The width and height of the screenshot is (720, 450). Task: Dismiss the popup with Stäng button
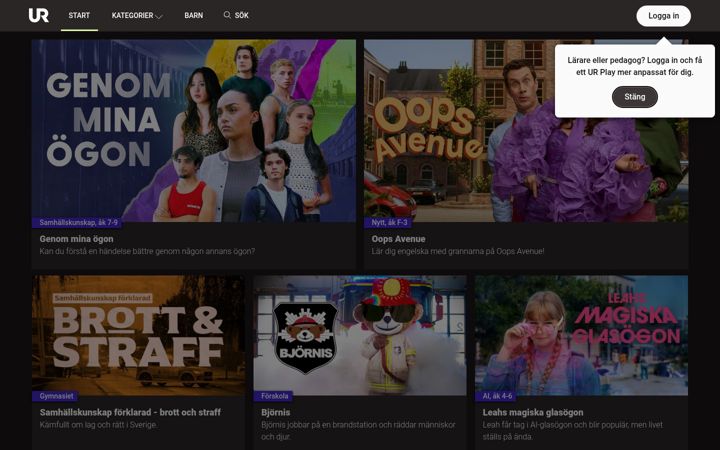pyautogui.click(x=635, y=97)
